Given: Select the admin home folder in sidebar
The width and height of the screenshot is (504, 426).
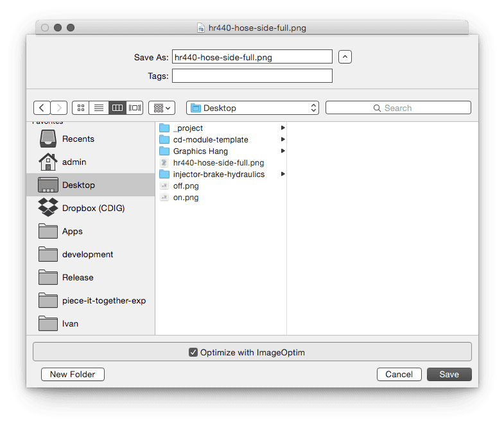Looking at the screenshot, I should pos(74,162).
